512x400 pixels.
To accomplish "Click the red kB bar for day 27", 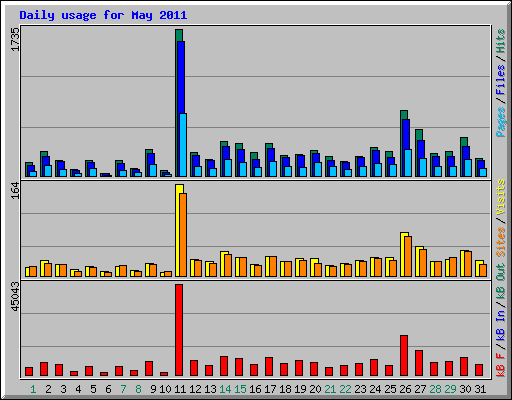I will (419, 363).
